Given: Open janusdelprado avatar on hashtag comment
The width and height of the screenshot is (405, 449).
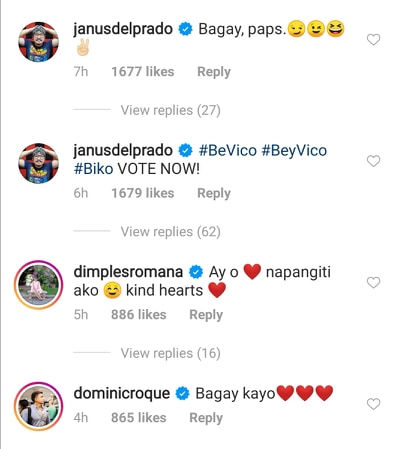Looking at the screenshot, I should (38, 163).
